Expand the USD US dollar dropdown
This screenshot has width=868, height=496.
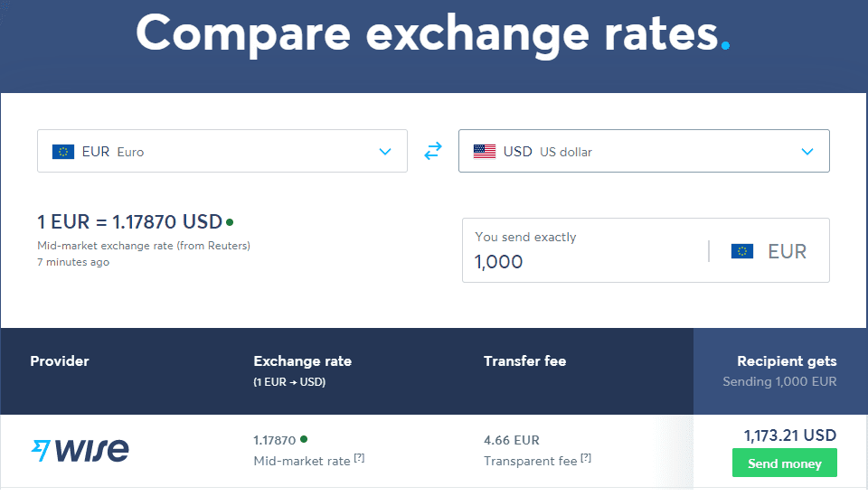pos(644,151)
